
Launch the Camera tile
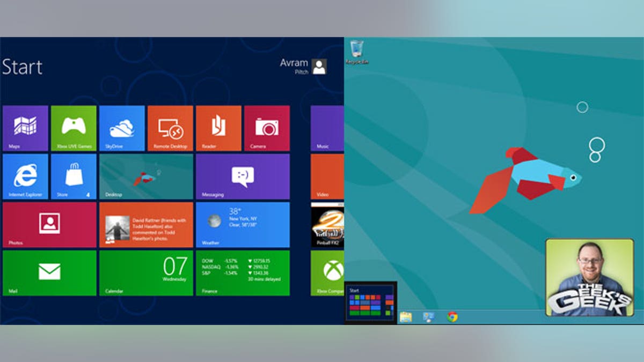(x=267, y=128)
